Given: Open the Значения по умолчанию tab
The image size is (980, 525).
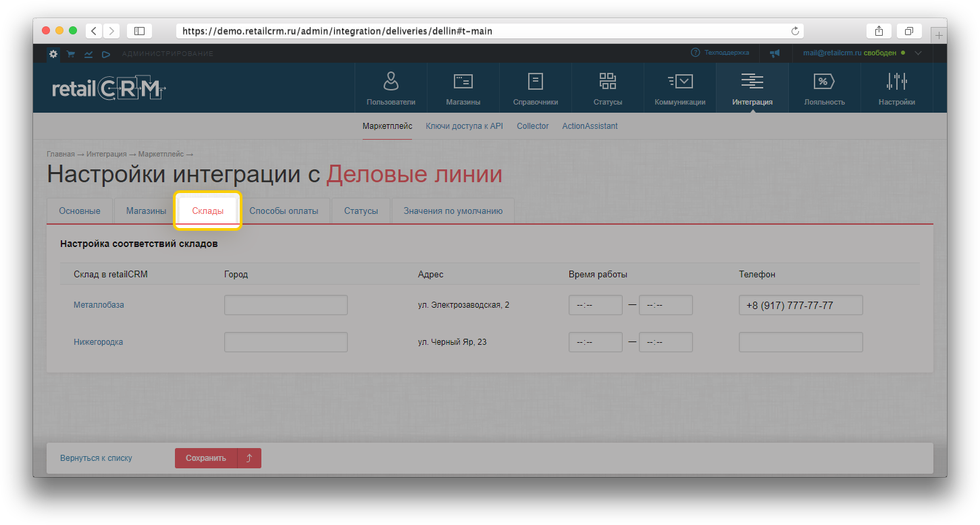Looking at the screenshot, I should coord(453,211).
